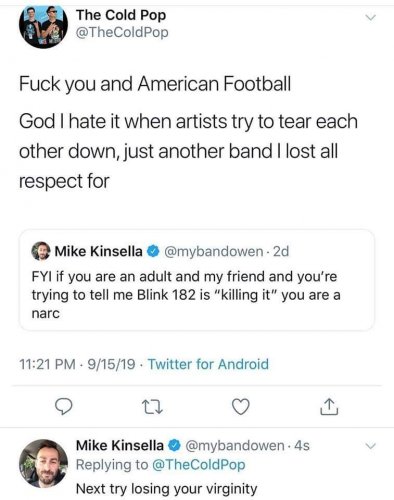Follow the @TheColdPop mention in Replying to
This screenshot has width=394, height=500.
[x=199, y=464]
